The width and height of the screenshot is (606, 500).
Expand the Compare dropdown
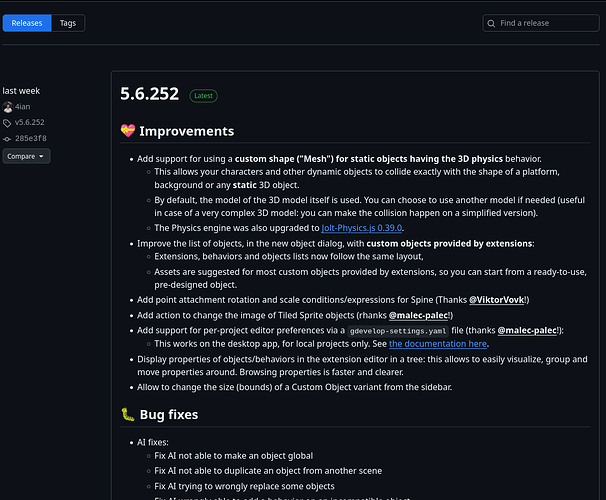coord(25,156)
